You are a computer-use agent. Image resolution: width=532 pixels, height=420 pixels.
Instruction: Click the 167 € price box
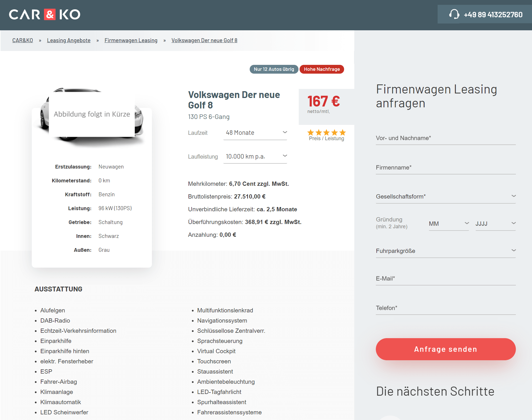tap(326, 107)
